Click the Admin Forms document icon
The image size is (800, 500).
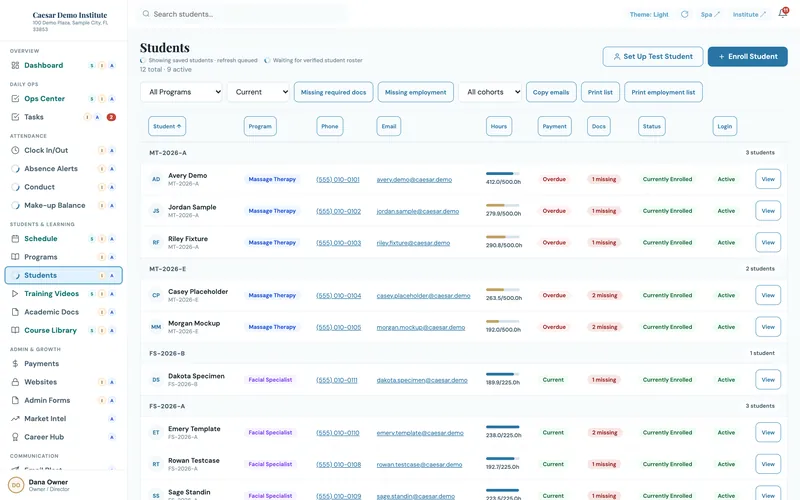pos(15,400)
